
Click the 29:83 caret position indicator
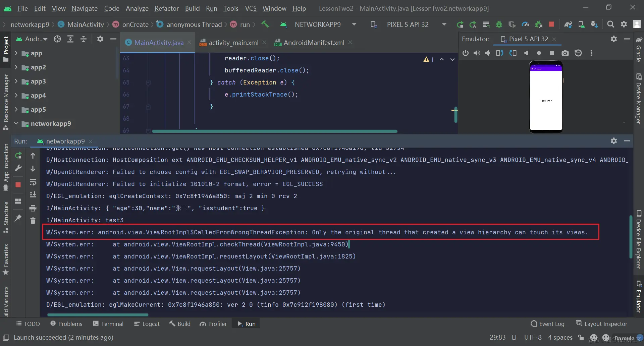pyautogui.click(x=497, y=337)
